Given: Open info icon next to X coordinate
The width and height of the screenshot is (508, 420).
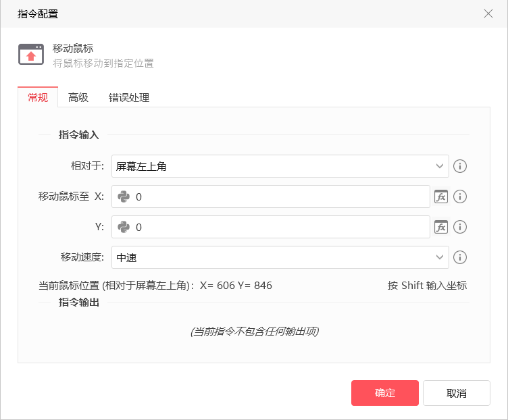Looking at the screenshot, I should tap(460, 196).
